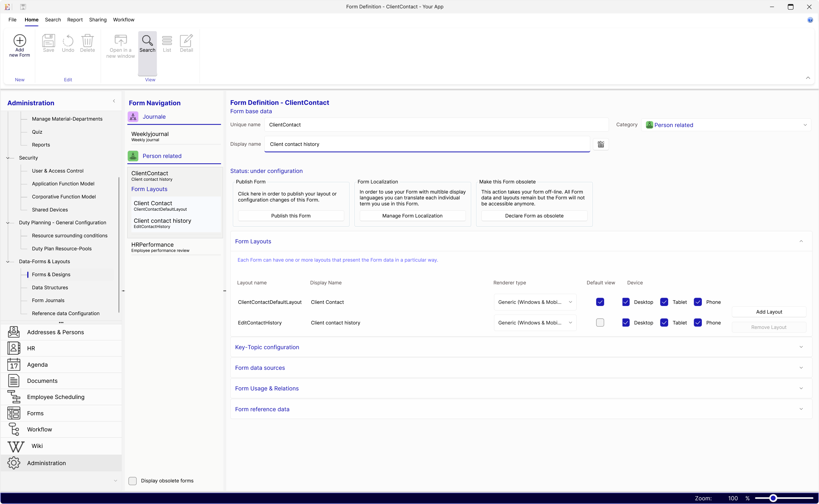Switch to List view icon
Screen dimensions: 819x504
(x=167, y=40)
